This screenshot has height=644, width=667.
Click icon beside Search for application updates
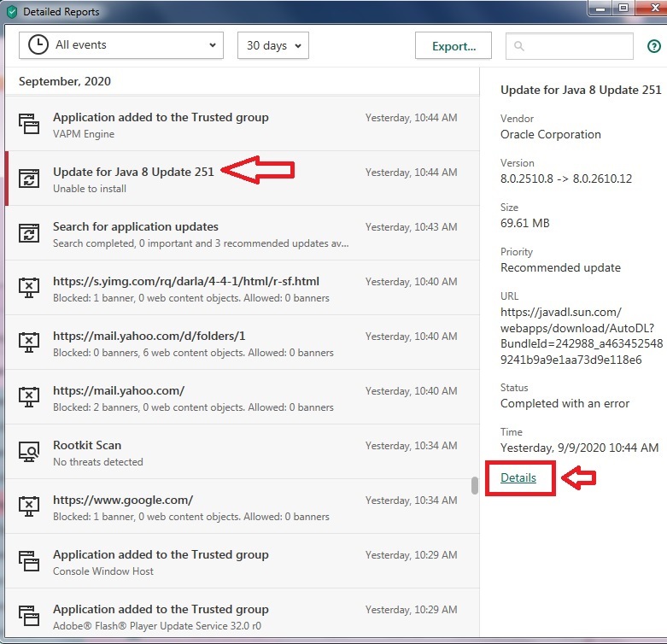click(29, 233)
